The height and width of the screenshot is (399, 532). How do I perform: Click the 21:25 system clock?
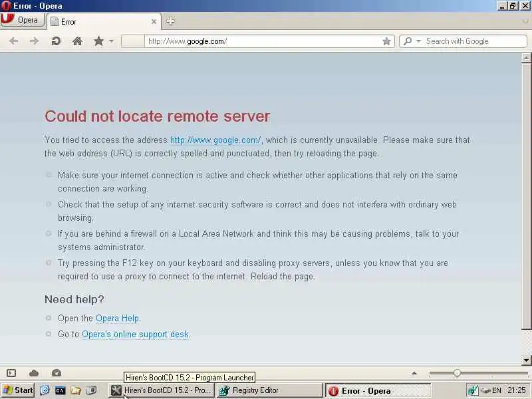tap(517, 390)
